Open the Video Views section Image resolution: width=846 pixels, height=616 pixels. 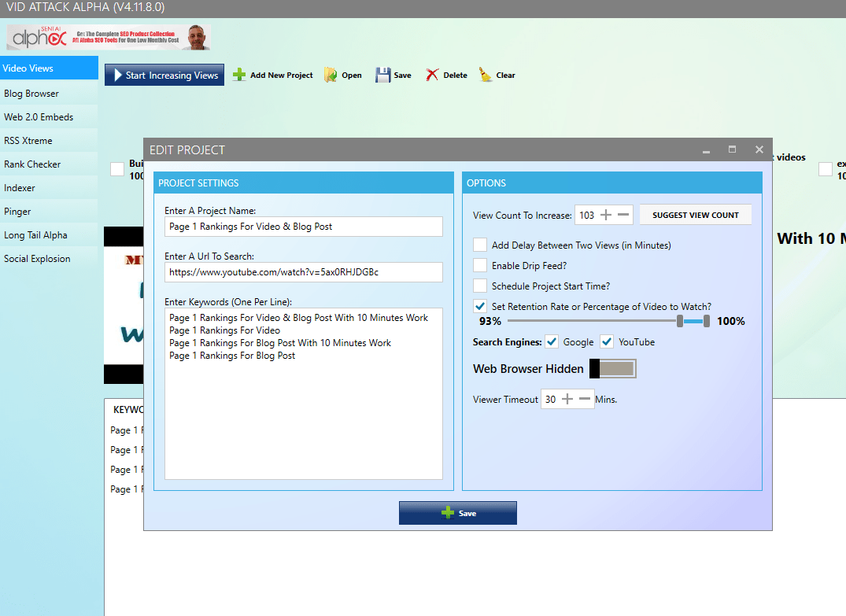49,68
